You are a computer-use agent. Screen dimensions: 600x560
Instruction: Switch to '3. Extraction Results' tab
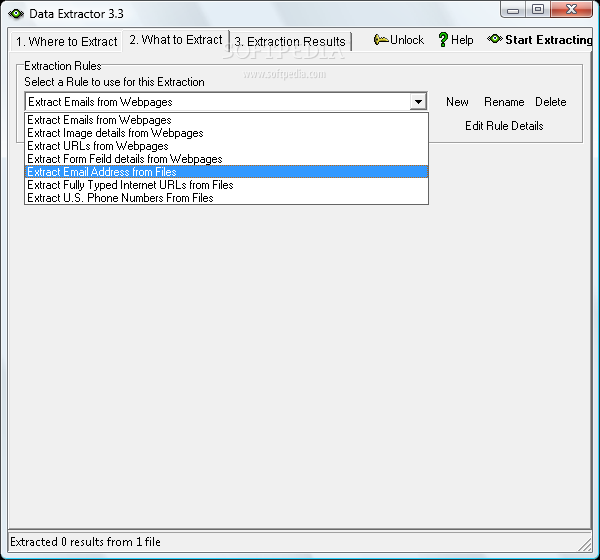pos(290,41)
